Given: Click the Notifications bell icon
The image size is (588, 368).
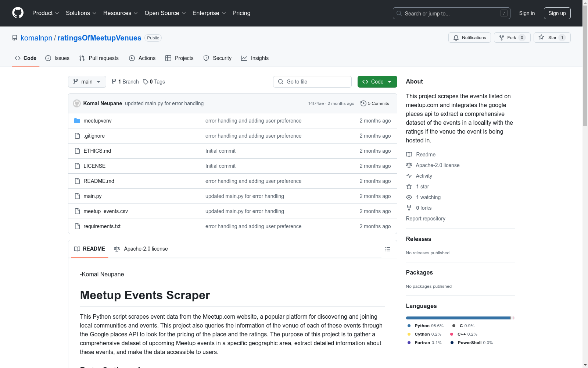Looking at the screenshot, I should pos(456,38).
